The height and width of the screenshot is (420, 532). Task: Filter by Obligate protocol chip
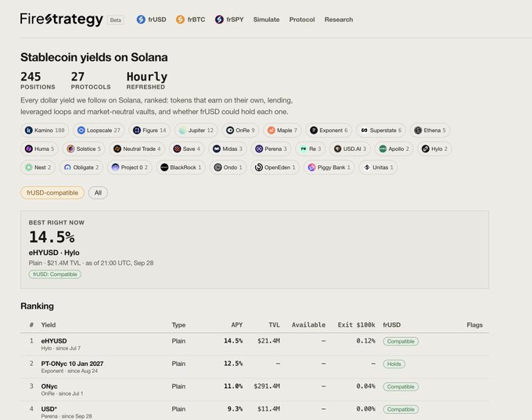81,167
